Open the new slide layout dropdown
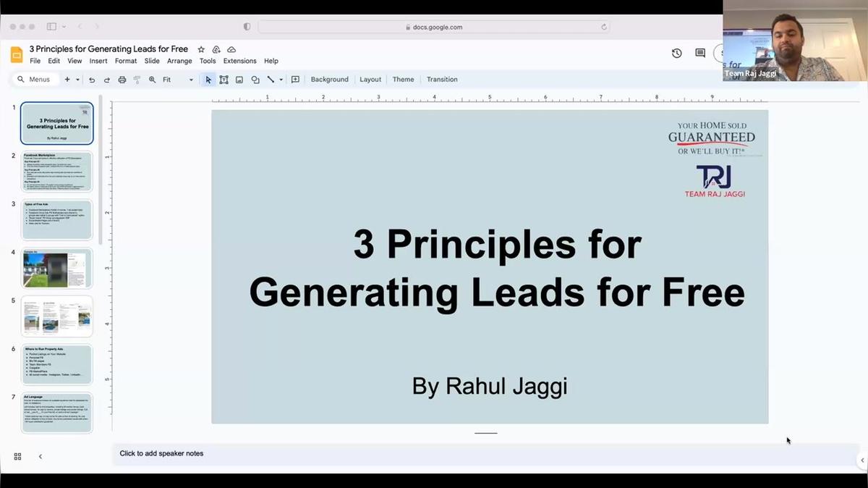 (x=77, y=80)
